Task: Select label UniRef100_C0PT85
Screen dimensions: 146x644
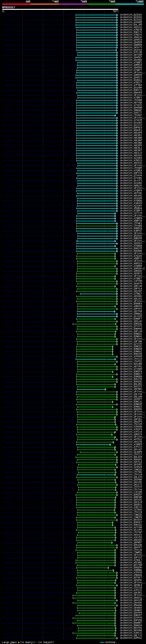Action: pos(131,281)
